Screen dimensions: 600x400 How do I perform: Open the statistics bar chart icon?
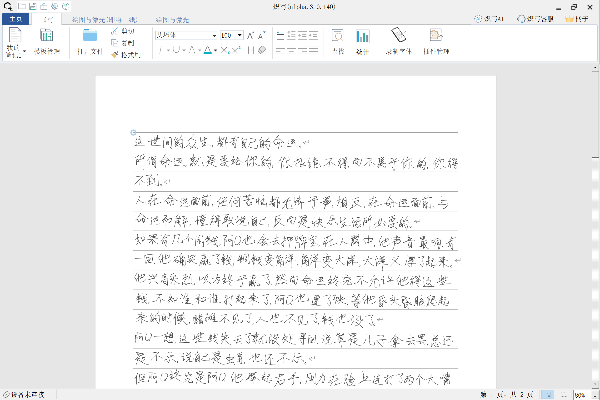(362, 37)
